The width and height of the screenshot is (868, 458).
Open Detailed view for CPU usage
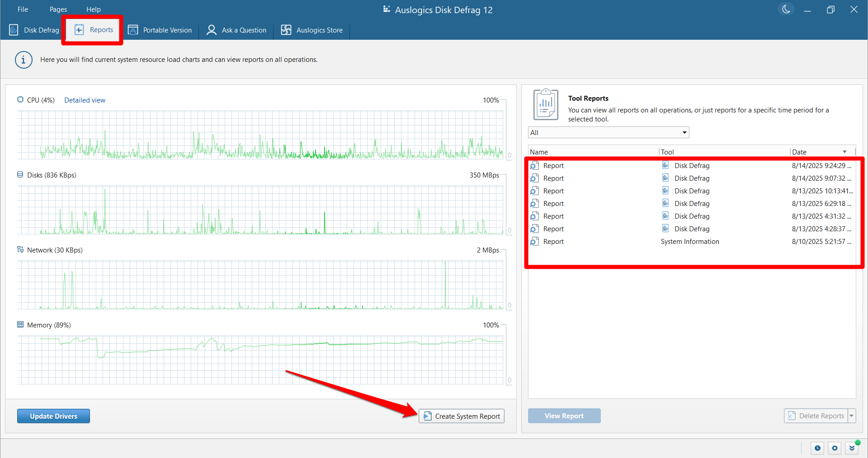click(x=85, y=100)
